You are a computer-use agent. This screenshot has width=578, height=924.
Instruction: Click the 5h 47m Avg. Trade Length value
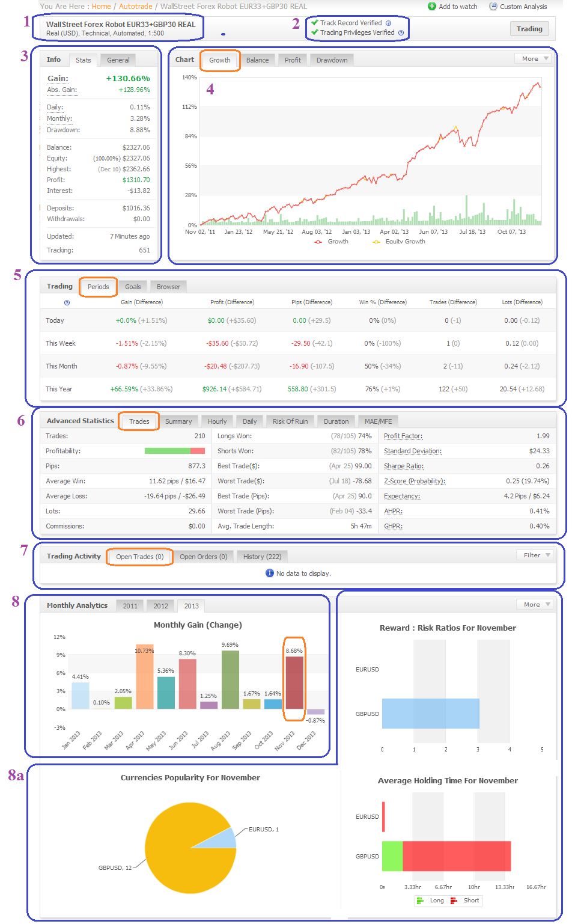[x=361, y=526]
